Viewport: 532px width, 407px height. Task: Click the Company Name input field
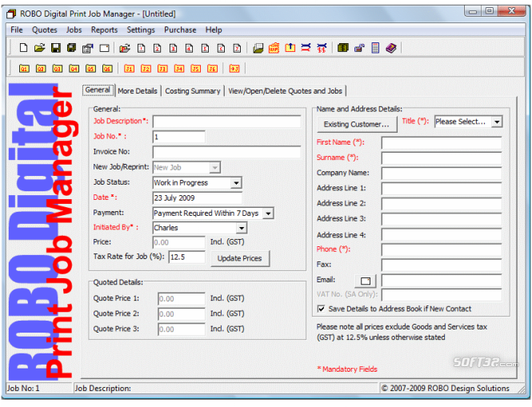(442, 174)
